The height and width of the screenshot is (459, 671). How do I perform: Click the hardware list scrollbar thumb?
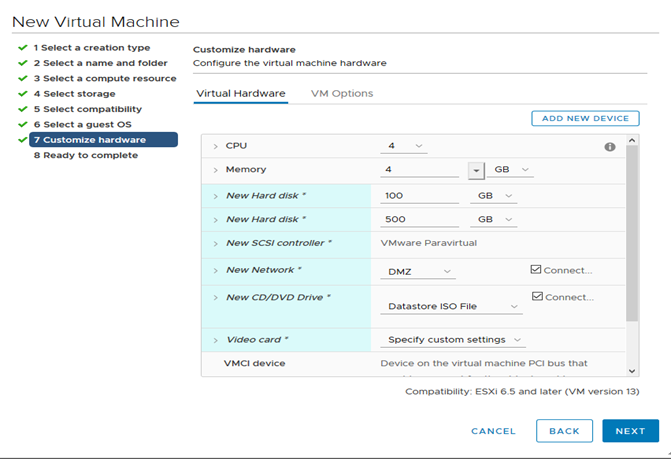(x=632, y=233)
